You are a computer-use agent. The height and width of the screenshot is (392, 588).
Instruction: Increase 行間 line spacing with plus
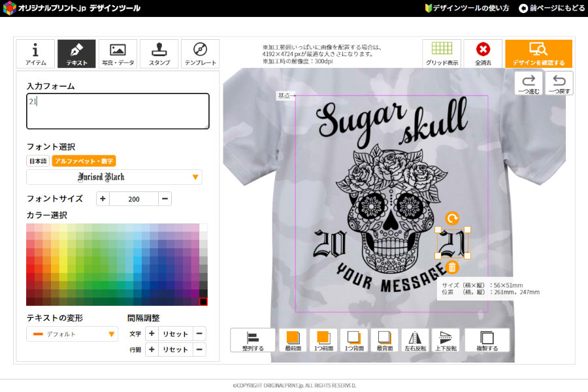(152, 350)
